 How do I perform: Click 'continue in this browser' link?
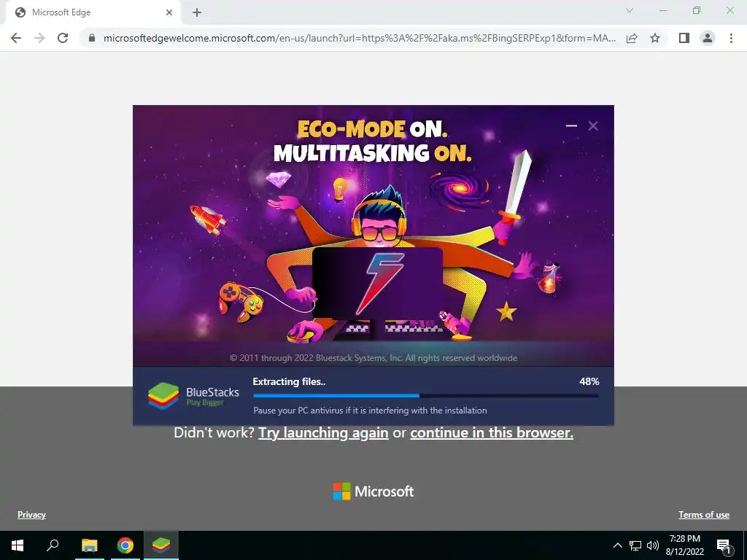pyautogui.click(x=492, y=433)
